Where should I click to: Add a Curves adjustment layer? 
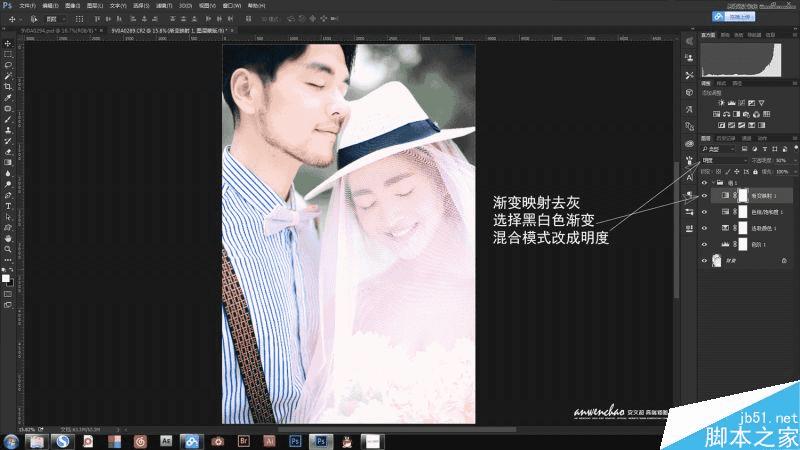tap(741, 103)
